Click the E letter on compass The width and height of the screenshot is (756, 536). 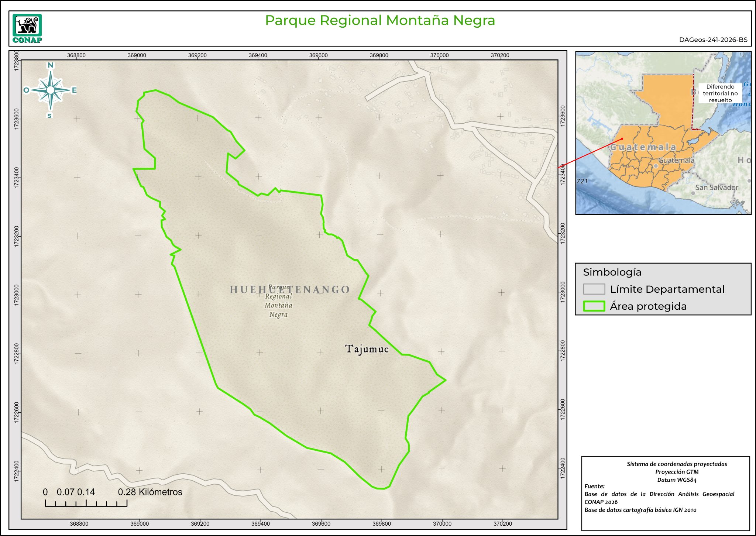(74, 90)
